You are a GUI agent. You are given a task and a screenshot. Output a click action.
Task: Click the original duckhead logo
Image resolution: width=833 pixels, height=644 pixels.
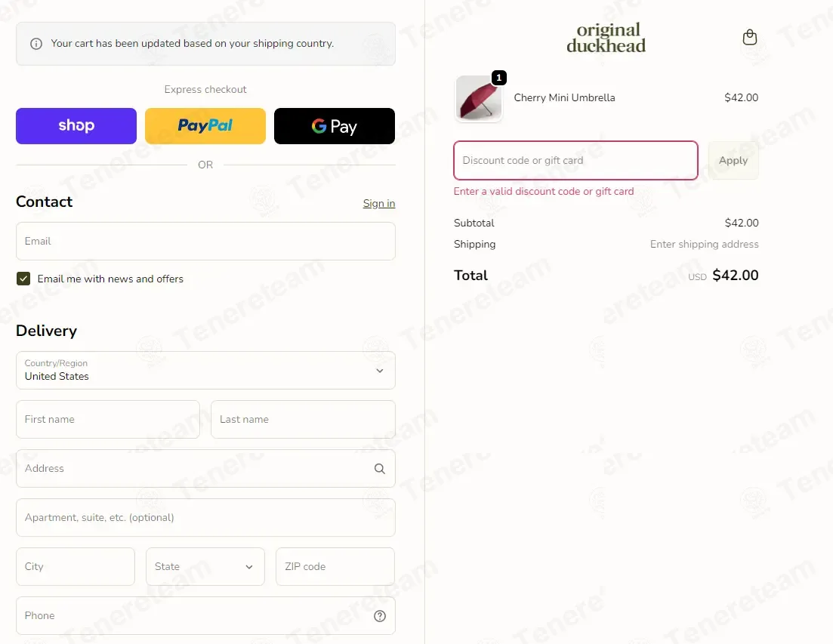click(x=606, y=38)
